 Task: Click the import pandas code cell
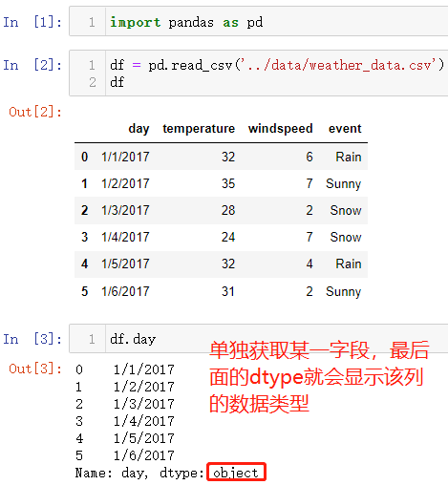point(259,21)
